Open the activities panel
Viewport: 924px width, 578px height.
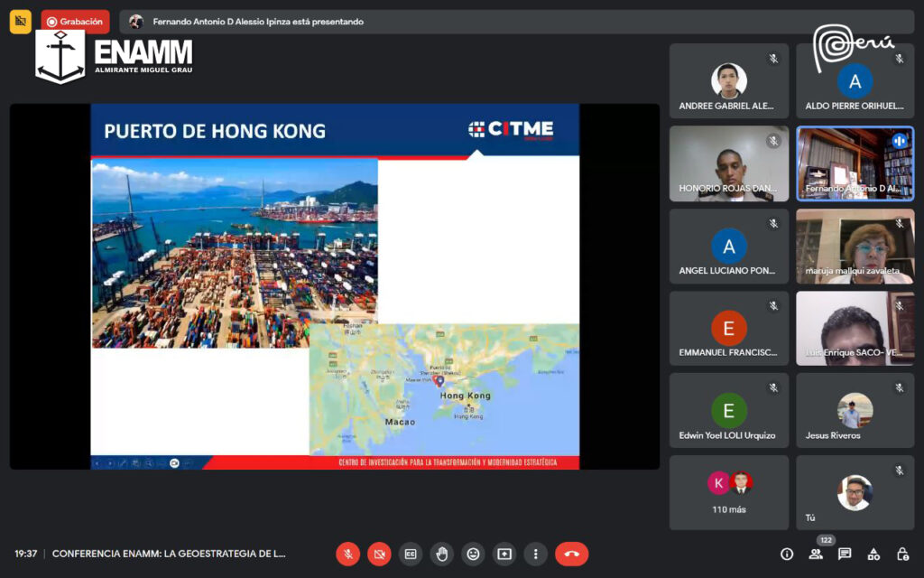point(873,554)
